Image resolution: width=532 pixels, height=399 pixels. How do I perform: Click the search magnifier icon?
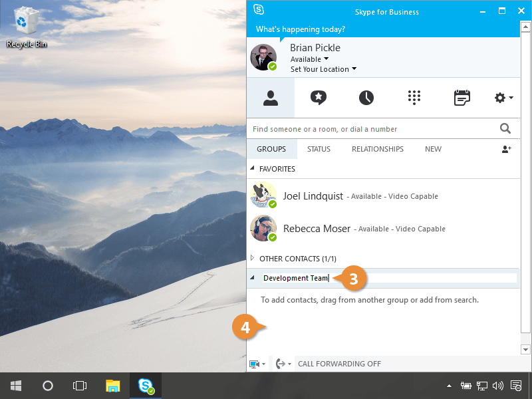(x=505, y=129)
